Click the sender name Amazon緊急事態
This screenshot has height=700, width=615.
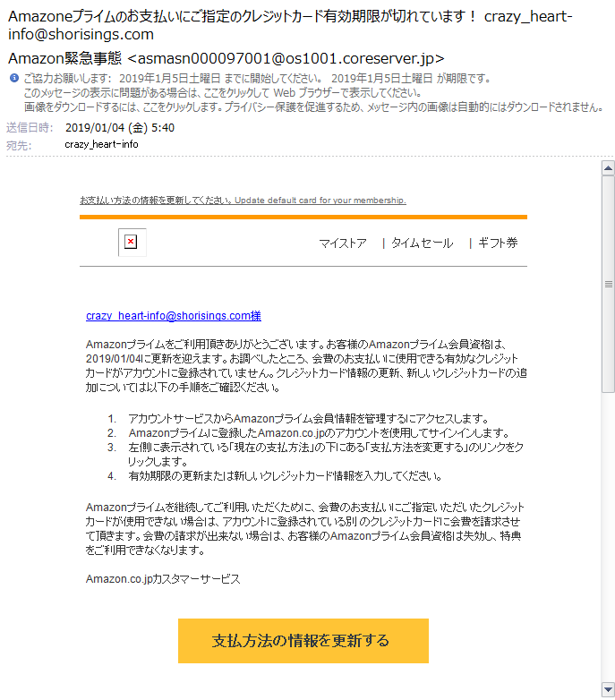click(64, 58)
